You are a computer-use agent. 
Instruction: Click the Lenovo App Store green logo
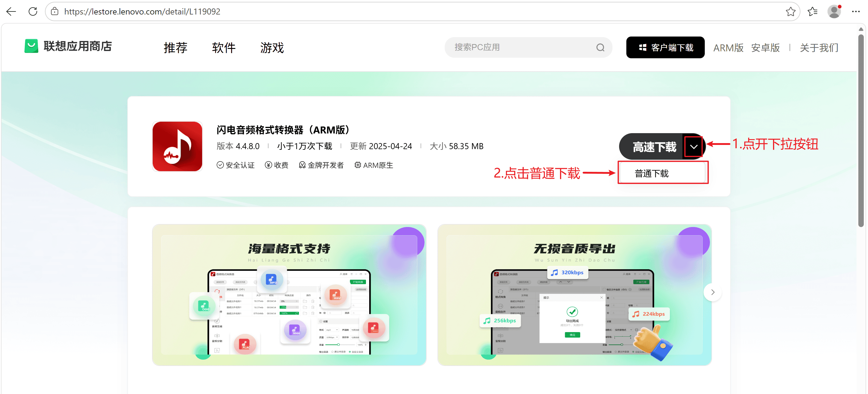(x=31, y=46)
